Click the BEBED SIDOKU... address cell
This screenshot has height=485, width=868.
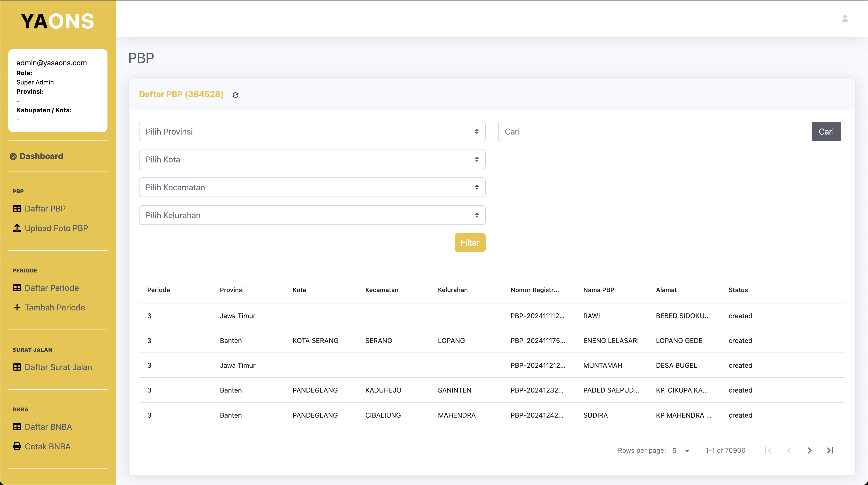[x=683, y=316]
